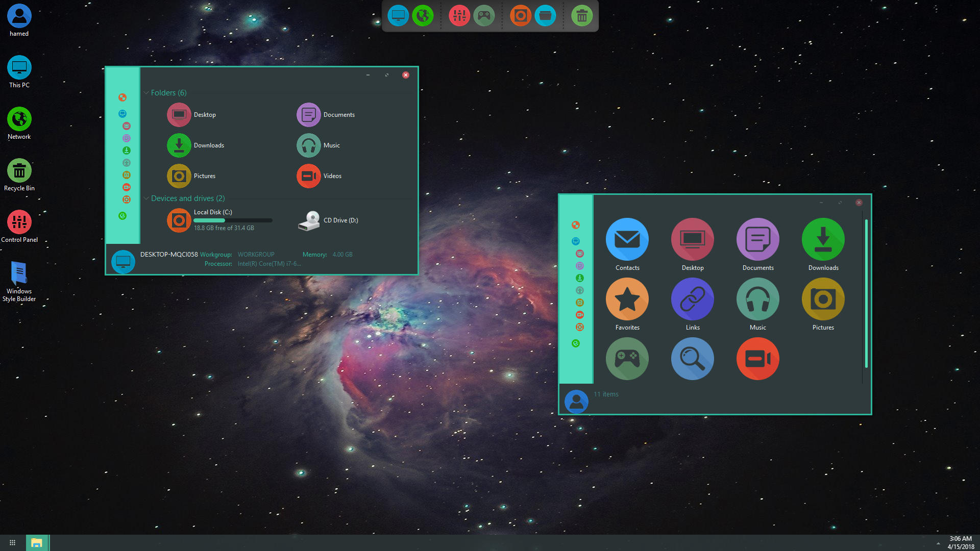The image size is (980, 551).
Task: Open Control Panel desktop icon
Action: click(19, 223)
